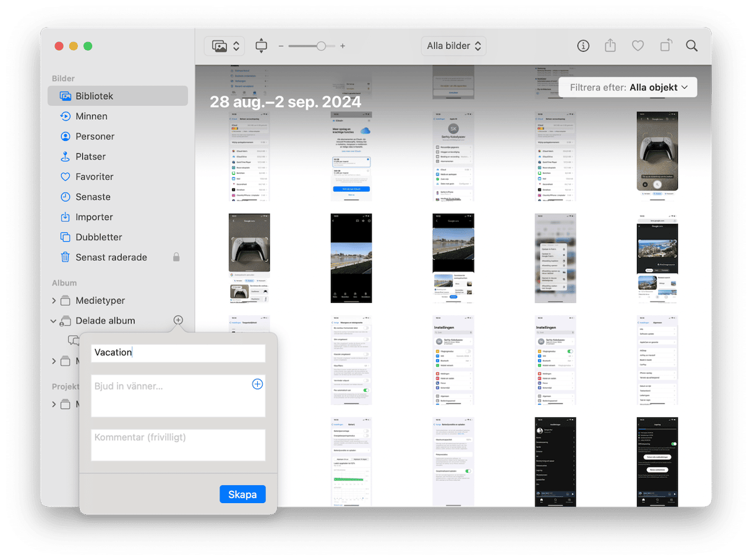Open the Alla bilder dropdown
The width and height of the screenshot is (752, 560).
coord(454,46)
